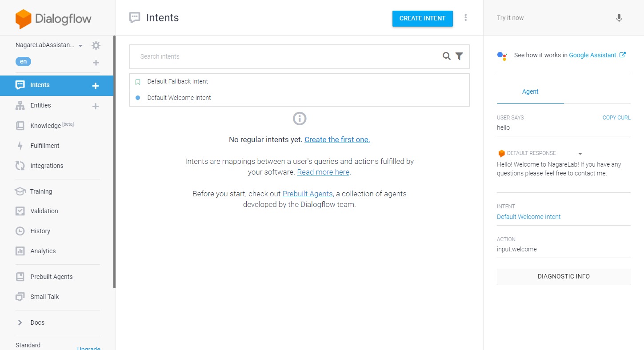Click COPY CURL

coord(616,118)
